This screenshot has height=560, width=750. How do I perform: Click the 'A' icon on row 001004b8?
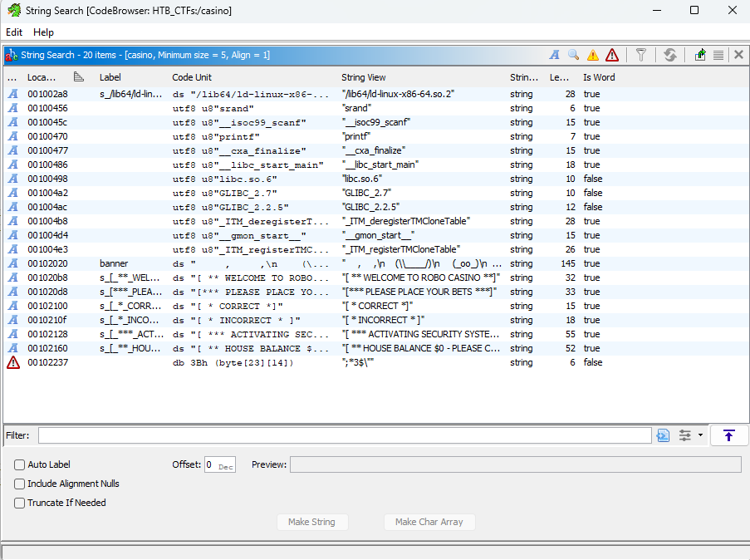coord(13,221)
